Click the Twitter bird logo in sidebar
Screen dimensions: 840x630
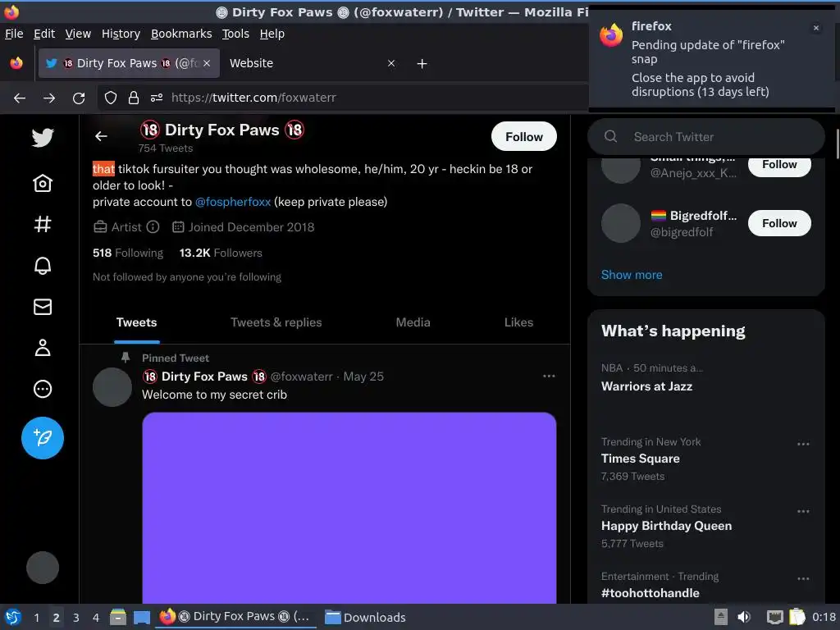43,138
